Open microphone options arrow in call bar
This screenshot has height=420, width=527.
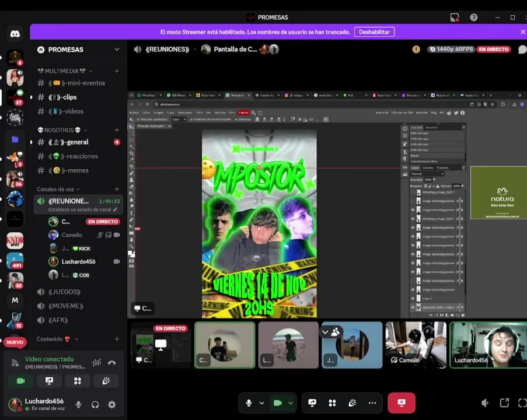[262, 402]
